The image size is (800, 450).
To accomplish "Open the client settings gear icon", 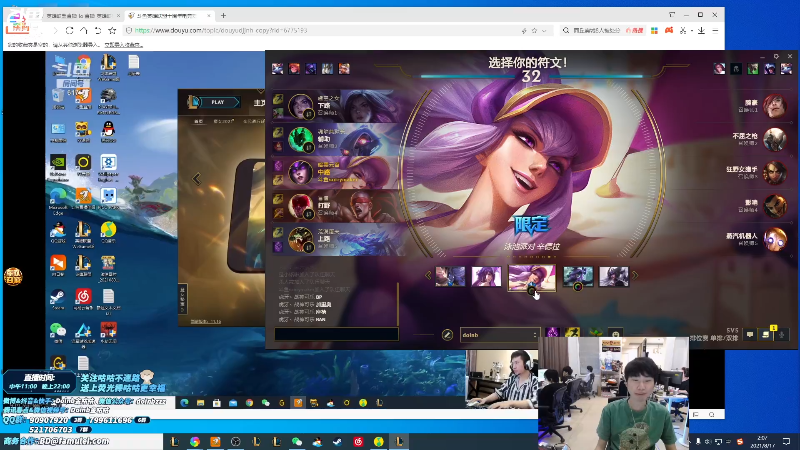I will (x=776, y=56).
